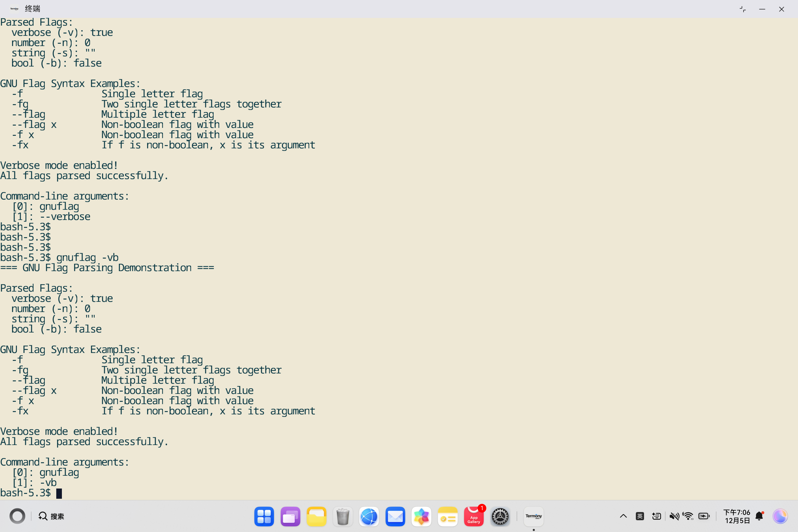The width and height of the screenshot is (798, 532).
Task: Launch the web browser globe icon
Action: pos(369,516)
